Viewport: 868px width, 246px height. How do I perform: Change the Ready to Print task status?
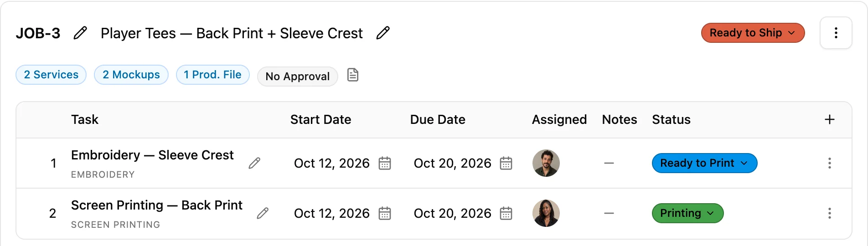tap(704, 163)
